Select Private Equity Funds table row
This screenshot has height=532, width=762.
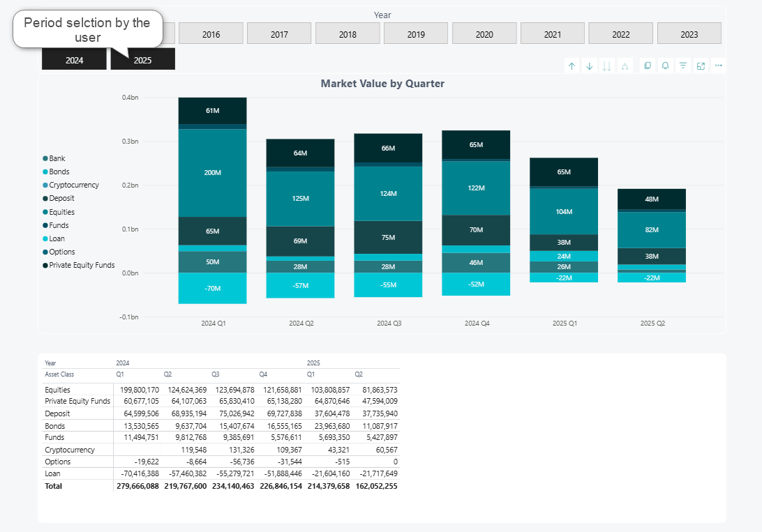(x=77, y=401)
